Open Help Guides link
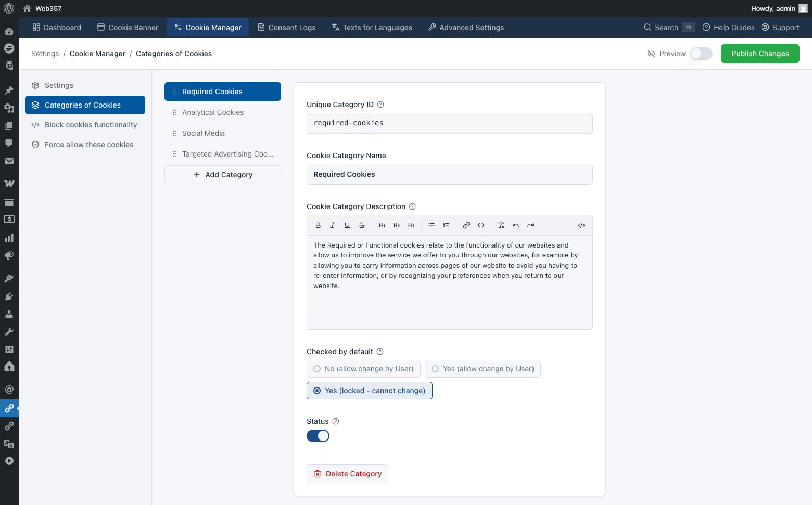 point(728,28)
